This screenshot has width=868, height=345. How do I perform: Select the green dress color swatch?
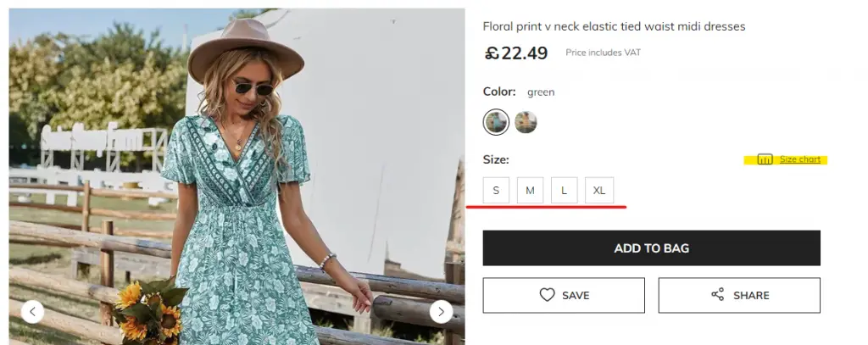[496, 122]
